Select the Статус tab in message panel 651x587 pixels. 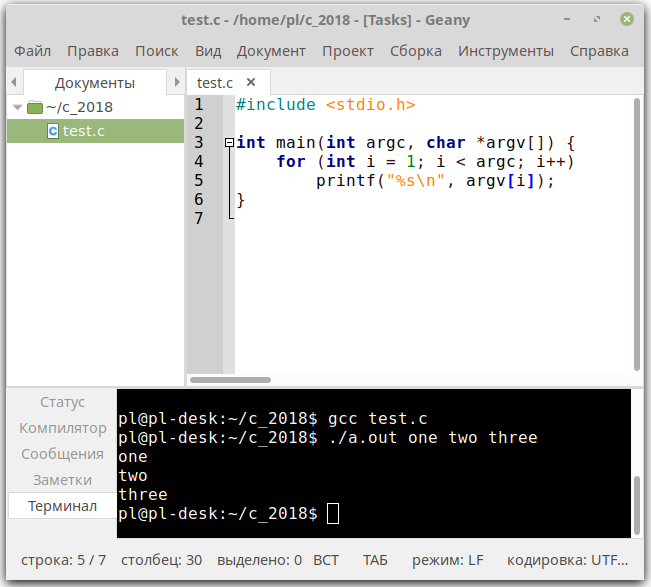click(x=63, y=402)
